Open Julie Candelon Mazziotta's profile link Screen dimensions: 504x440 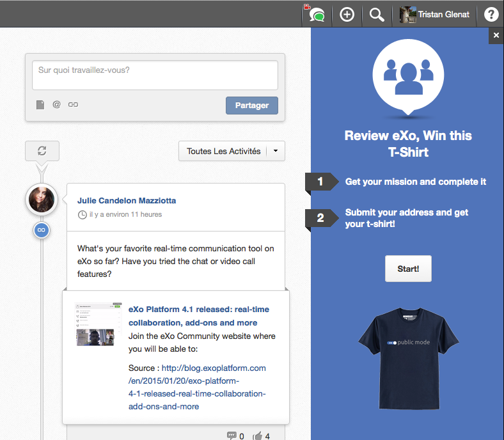127,201
